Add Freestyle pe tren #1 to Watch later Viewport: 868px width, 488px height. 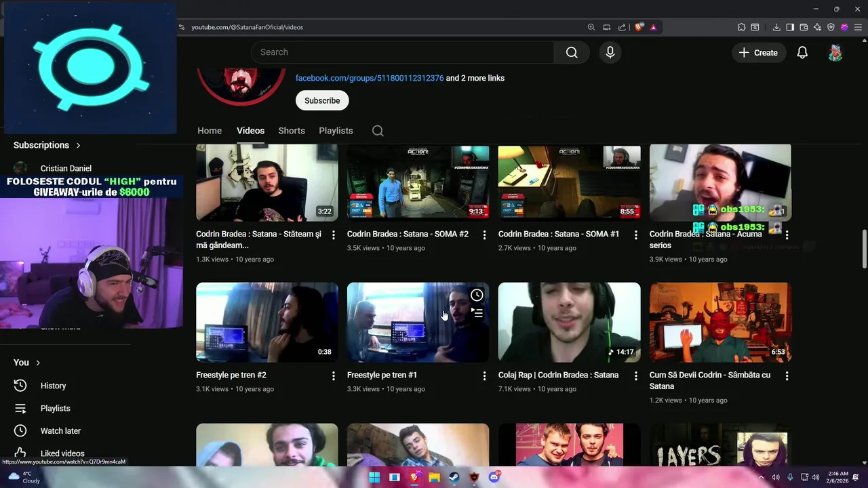pyautogui.click(x=477, y=295)
